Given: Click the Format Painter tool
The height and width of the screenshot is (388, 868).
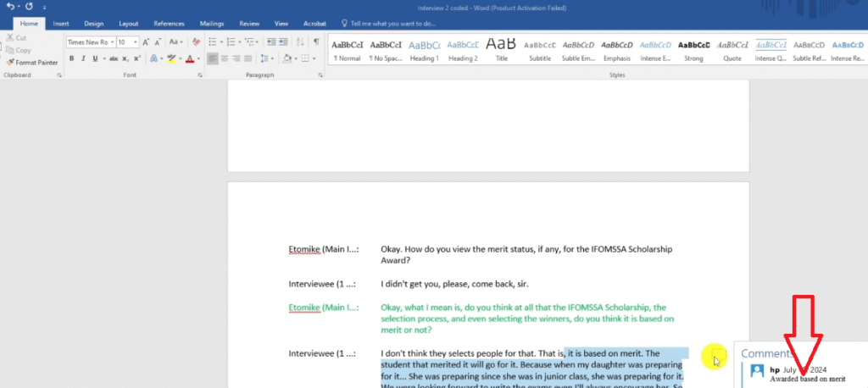Looking at the screenshot, I should click(x=31, y=62).
